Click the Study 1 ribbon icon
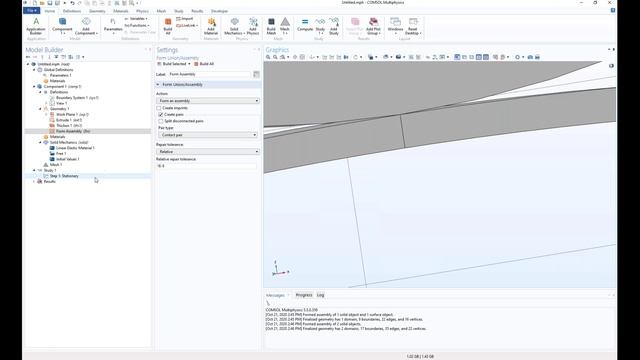Image resolution: width=640 pixels, height=360 pixels. pos(320,26)
